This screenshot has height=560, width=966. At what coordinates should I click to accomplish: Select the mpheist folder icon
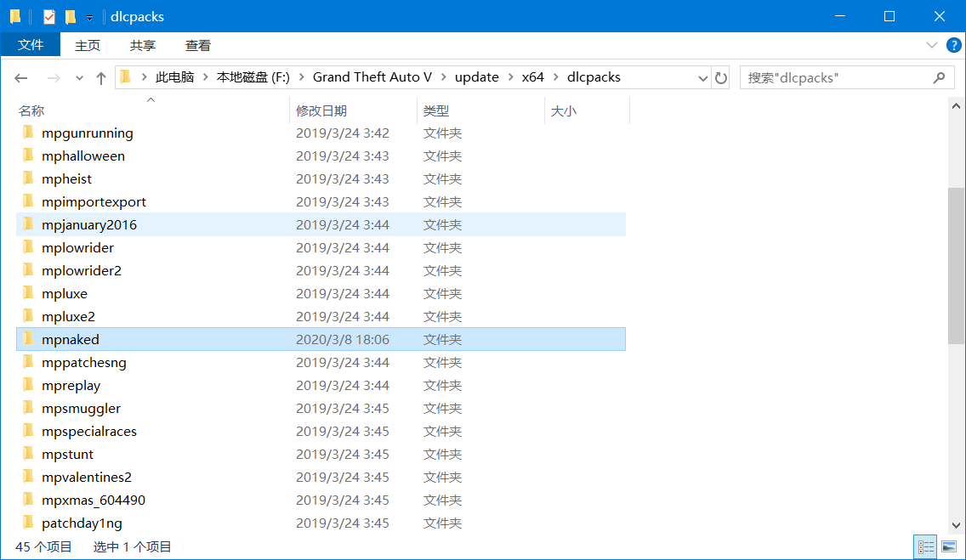coord(28,178)
